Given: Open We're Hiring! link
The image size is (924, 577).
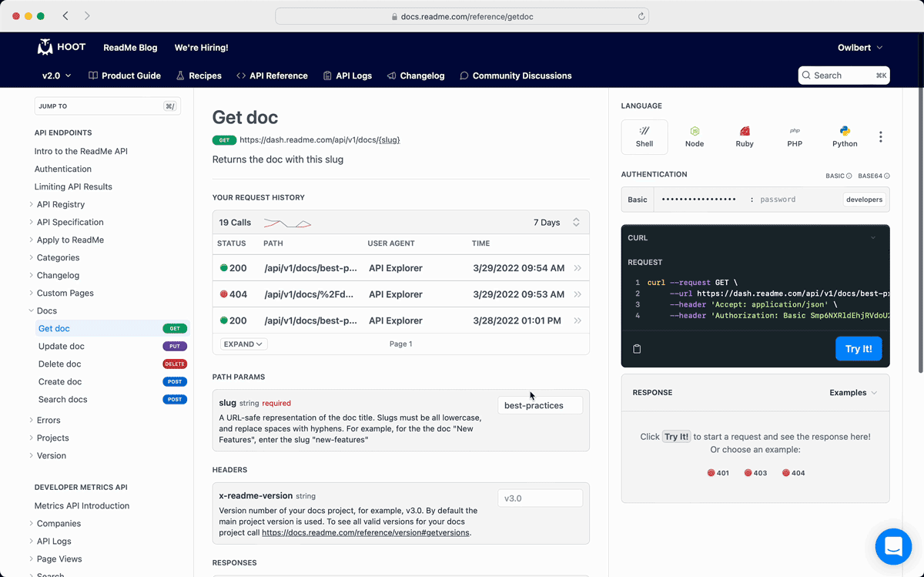Looking at the screenshot, I should click(201, 48).
